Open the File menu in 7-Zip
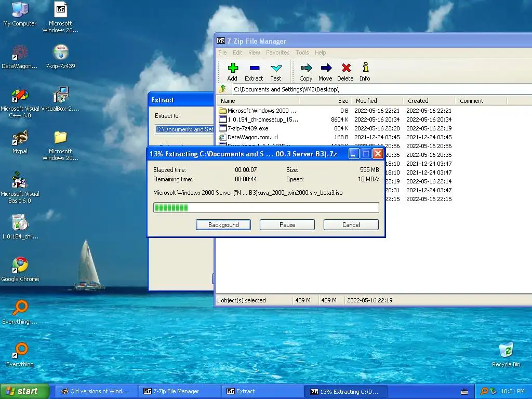This screenshot has height=399, width=532. 222,52
